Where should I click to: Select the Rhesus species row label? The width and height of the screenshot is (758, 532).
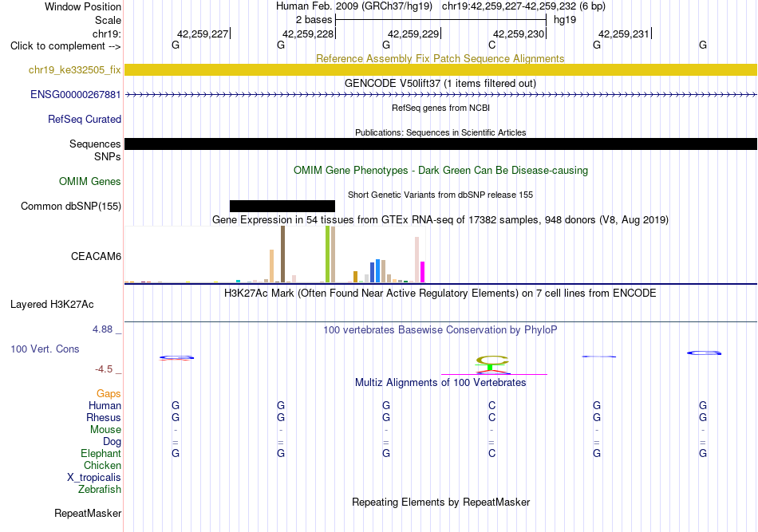(x=104, y=417)
